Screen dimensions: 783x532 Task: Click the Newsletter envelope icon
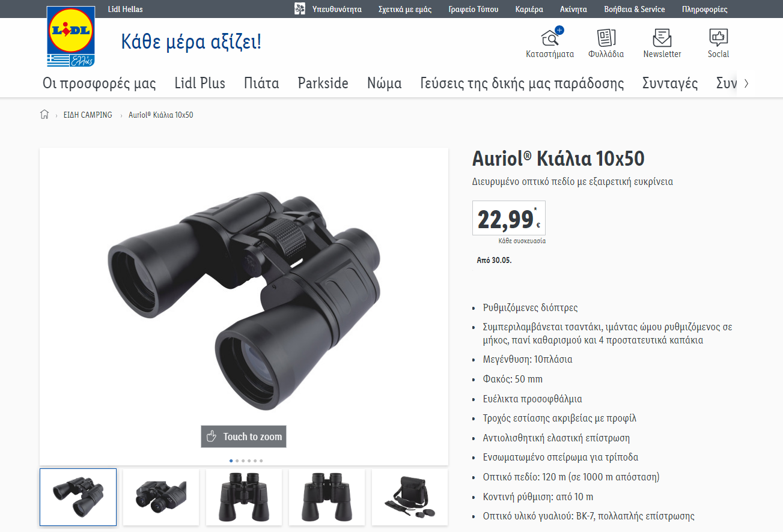[x=662, y=38]
